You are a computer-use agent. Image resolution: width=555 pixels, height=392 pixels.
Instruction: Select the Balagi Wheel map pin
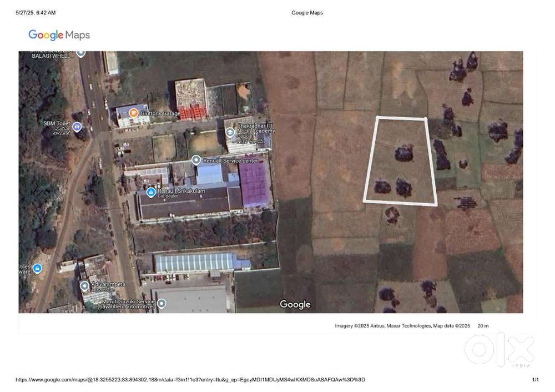(80, 53)
